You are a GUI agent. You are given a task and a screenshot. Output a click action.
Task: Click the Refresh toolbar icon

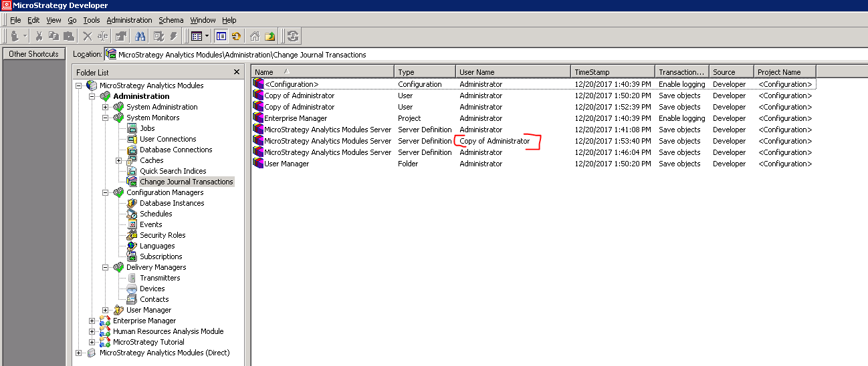click(236, 36)
